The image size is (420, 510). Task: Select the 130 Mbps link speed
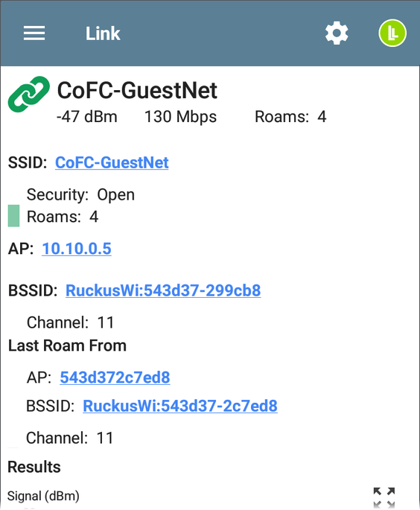tap(180, 117)
